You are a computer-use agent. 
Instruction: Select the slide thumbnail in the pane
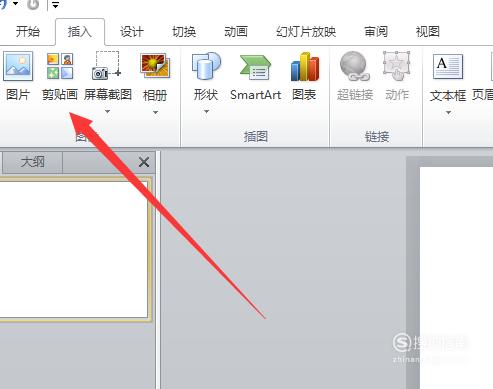(x=74, y=249)
